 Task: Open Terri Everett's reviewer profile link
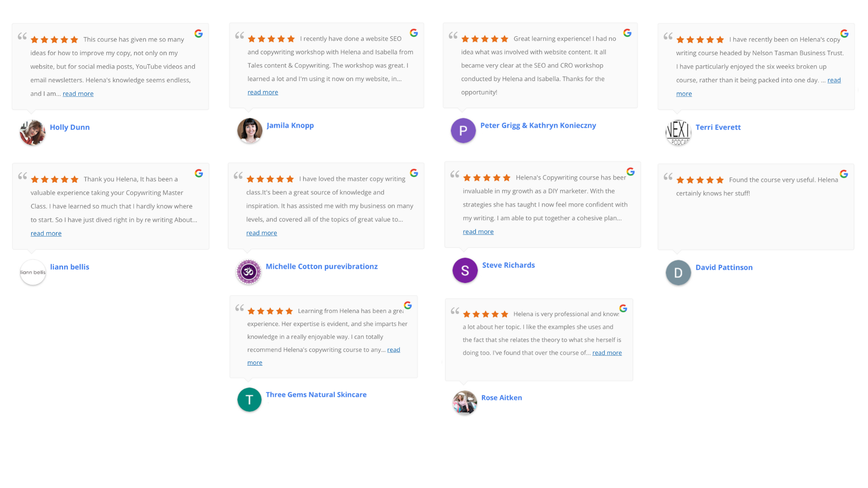[x=718, y=127]
